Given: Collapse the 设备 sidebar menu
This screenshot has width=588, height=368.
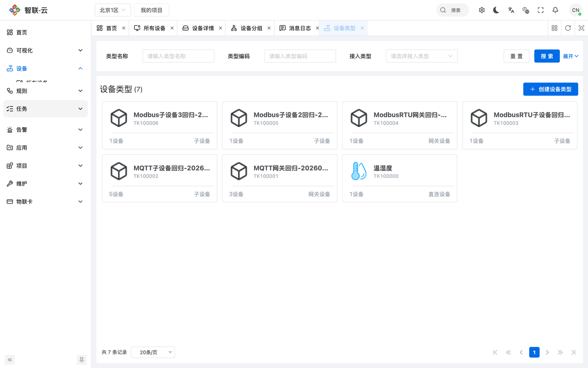Looking at the screenshot, I should pos(45,68).
